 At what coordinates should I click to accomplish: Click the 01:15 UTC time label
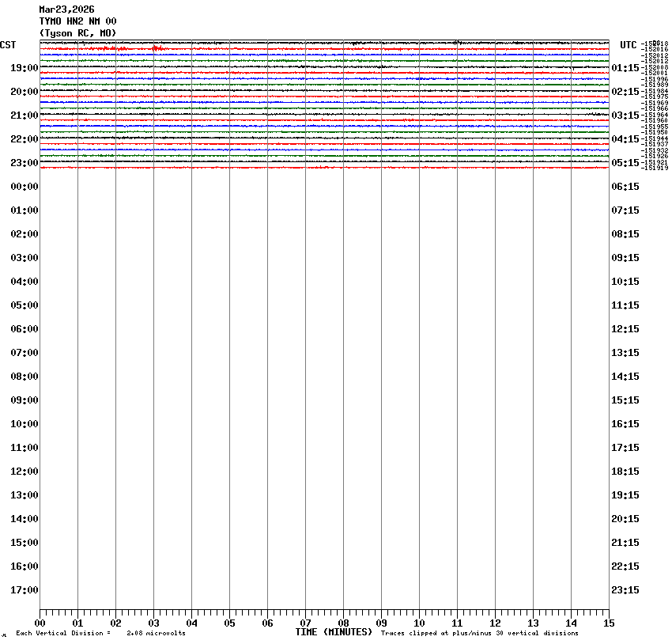click(x=625, y=68)
